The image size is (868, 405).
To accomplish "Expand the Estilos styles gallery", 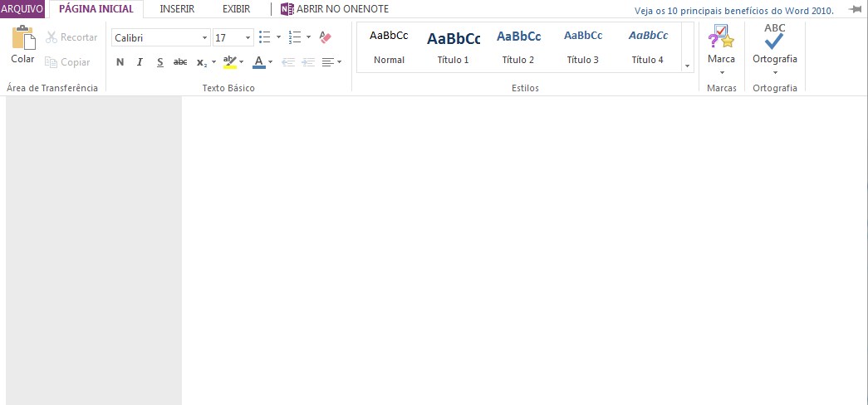I will pos(688,66).
